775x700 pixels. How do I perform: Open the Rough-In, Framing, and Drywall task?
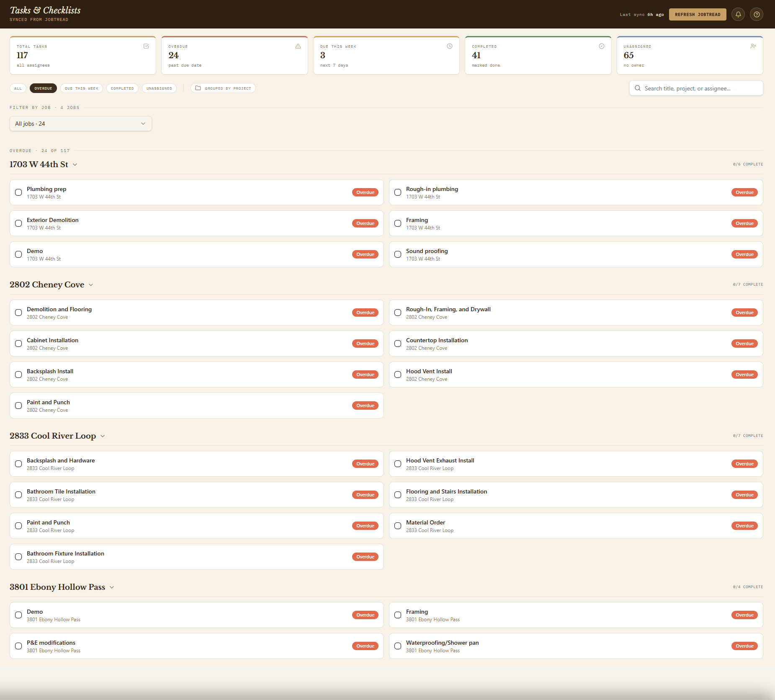tap(576, 313)
